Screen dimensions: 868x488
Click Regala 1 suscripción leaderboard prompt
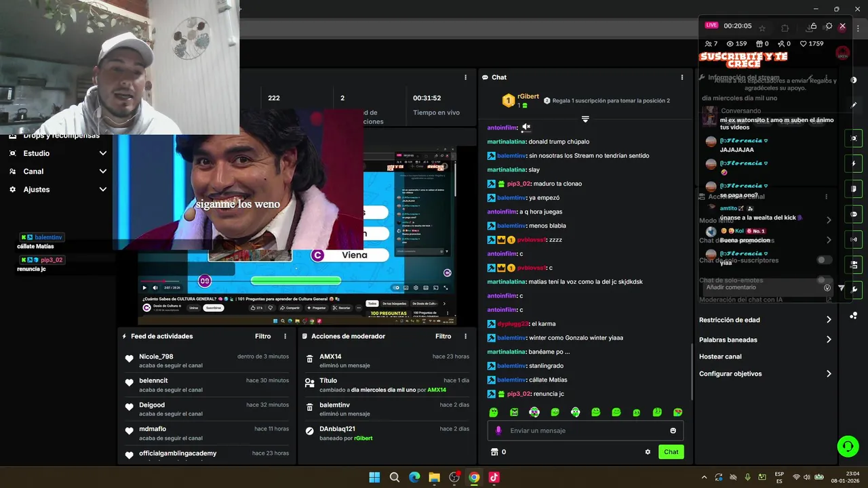pos(606,101)
